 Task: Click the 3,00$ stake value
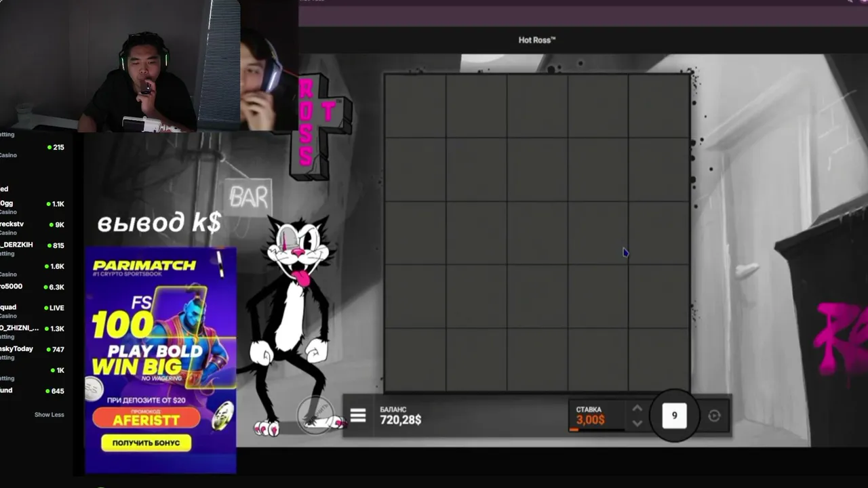click(590, 420)
